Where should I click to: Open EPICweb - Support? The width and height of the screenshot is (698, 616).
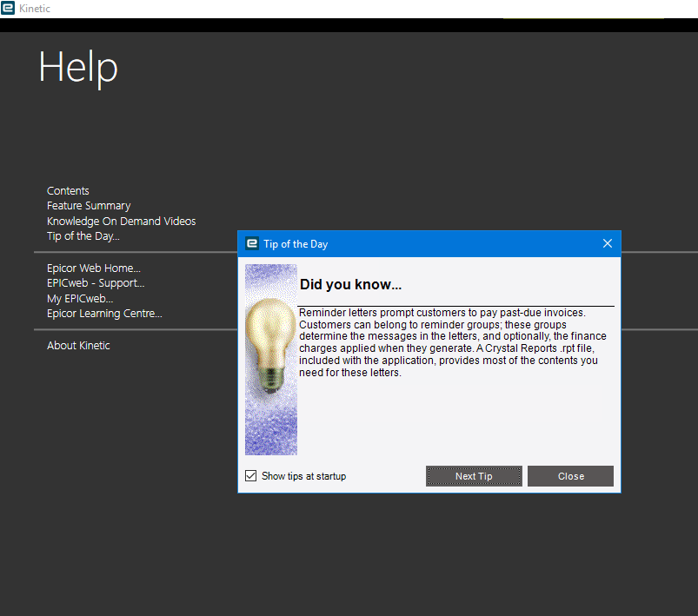pyautogui.click(x=96, y=282)
